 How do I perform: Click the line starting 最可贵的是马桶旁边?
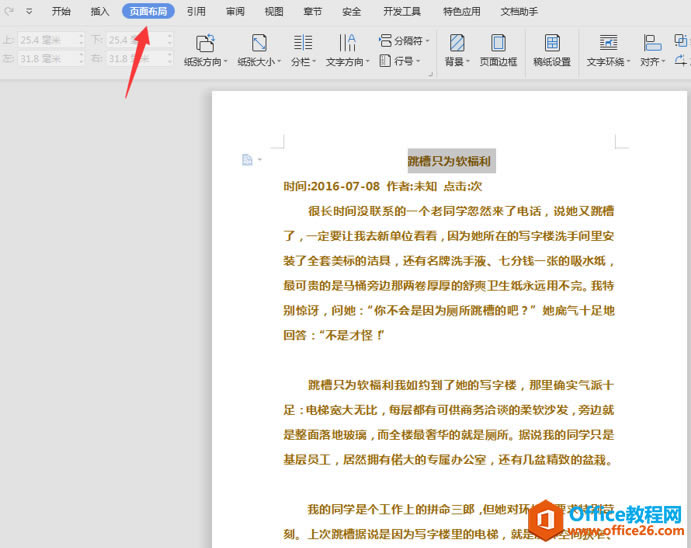tap(448, 285)
